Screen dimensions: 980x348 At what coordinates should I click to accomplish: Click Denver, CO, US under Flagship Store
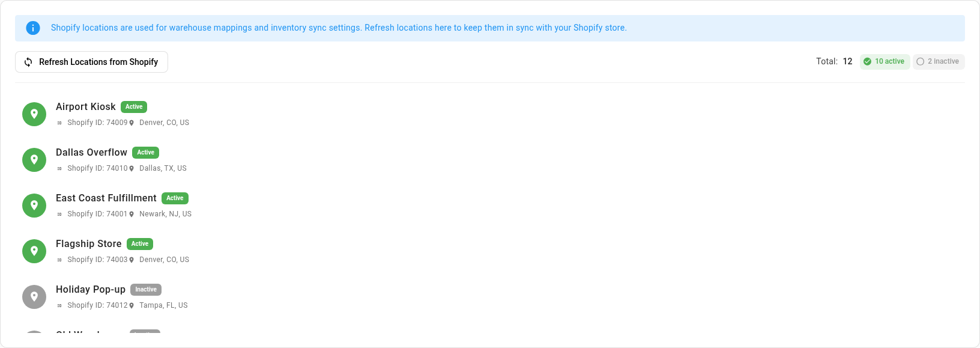164,260
